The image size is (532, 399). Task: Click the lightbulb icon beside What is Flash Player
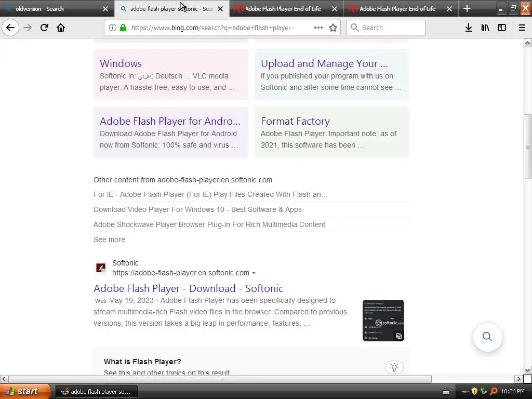(394, 367)
